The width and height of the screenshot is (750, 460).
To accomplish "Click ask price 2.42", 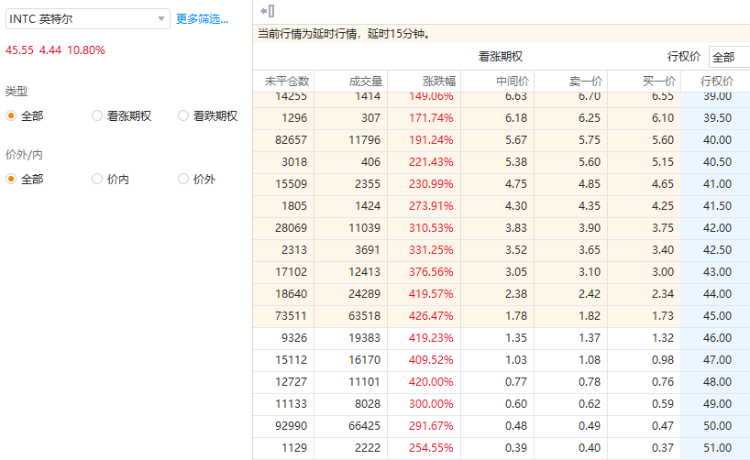I will pyautogui.click(x=589, y=294).
